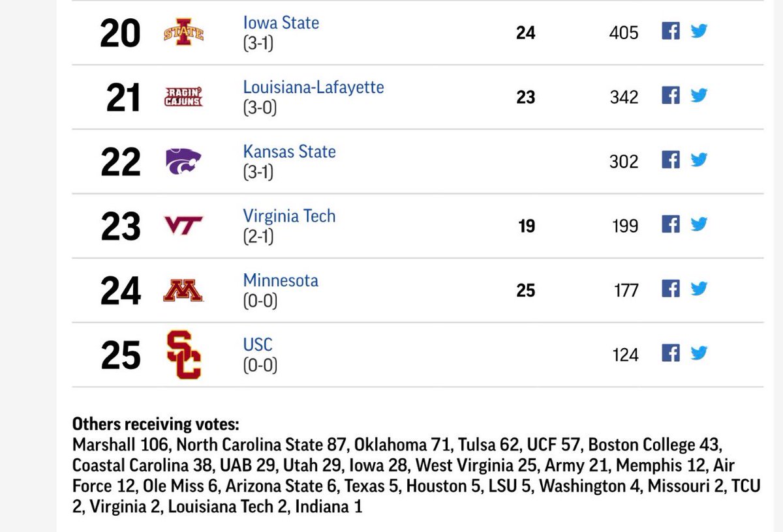
Task: Open the Virginia Tech team link
Action: coord(289,216)
